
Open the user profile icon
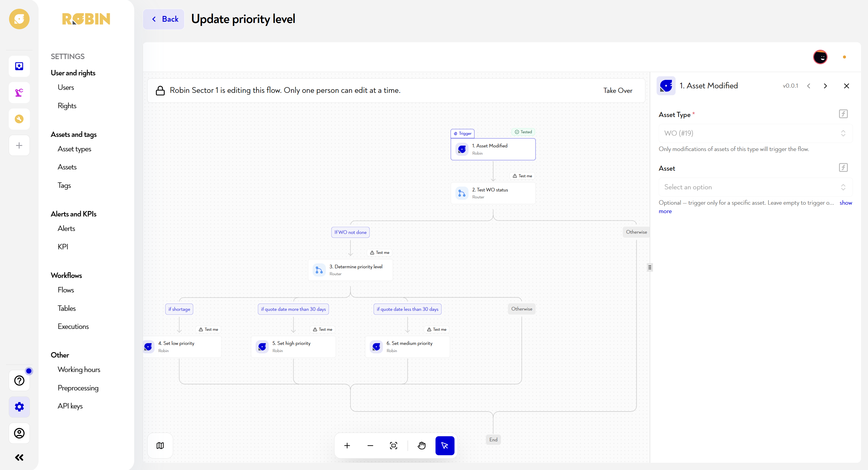(19, 433)
